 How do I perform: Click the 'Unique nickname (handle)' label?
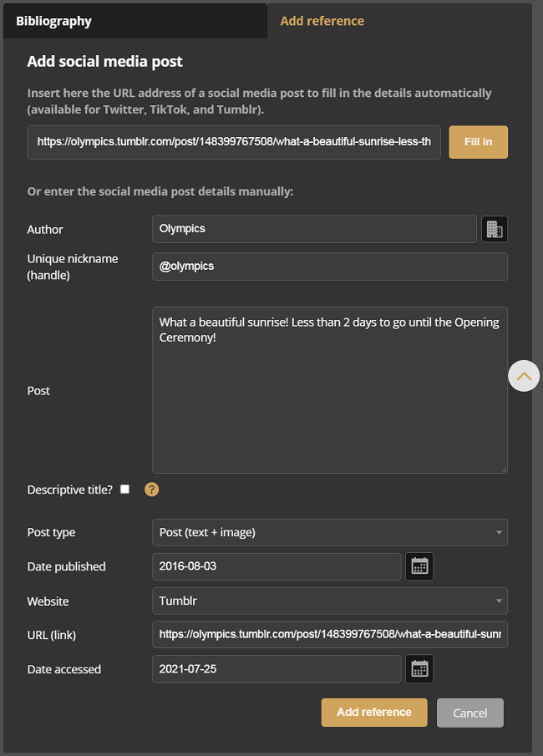tap(73, 266)
